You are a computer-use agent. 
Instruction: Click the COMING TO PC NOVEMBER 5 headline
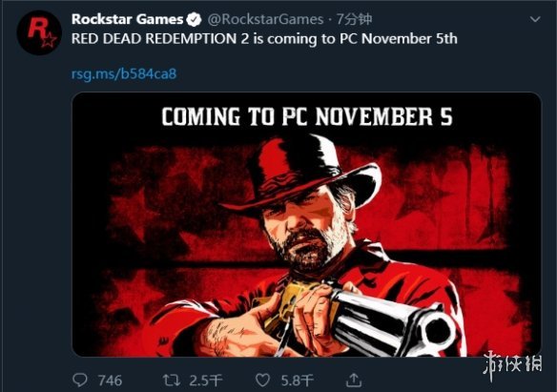[x=307, y=116]
